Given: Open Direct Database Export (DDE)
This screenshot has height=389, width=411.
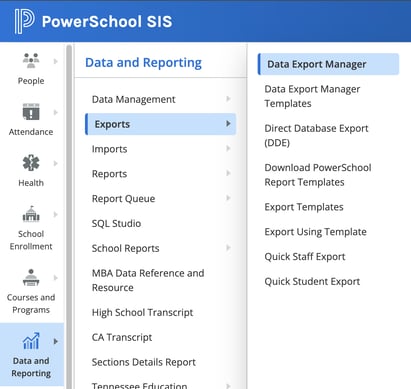Looking at the screenshot, I should point(316,136).
